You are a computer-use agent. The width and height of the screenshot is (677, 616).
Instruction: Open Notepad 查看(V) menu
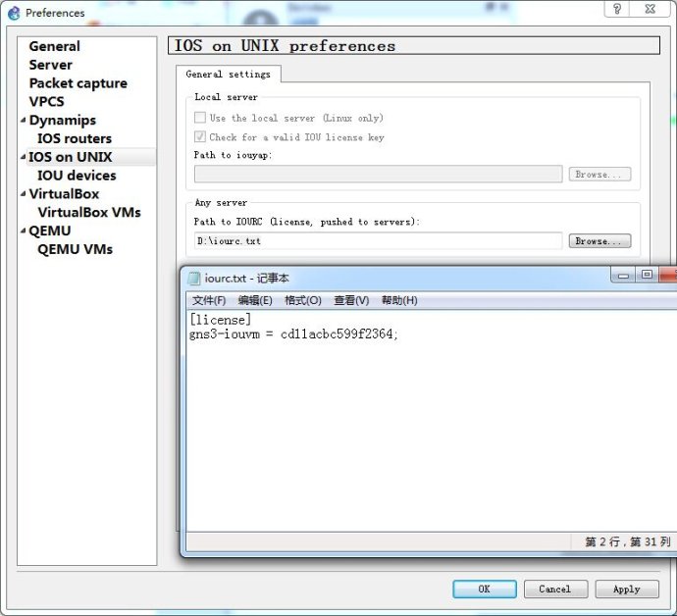(351, 300)
